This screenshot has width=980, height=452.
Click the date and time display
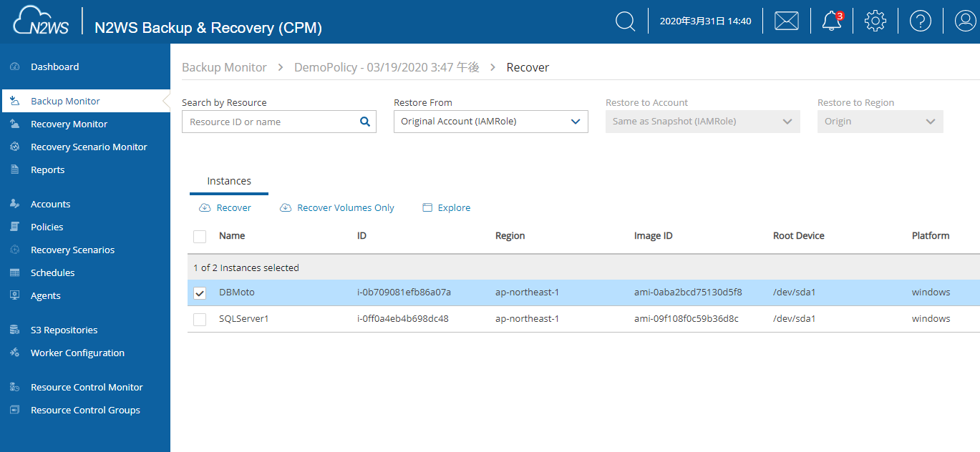[705, 21]
